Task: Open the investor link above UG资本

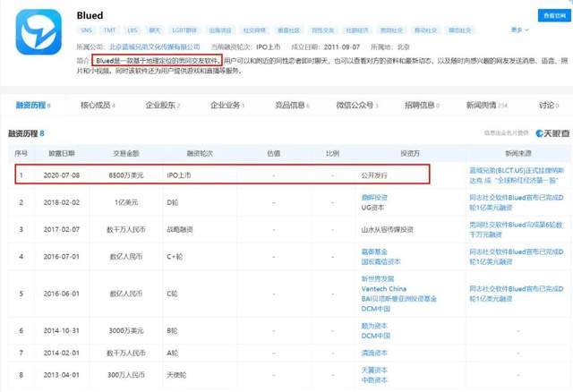Action: point(374,197)
